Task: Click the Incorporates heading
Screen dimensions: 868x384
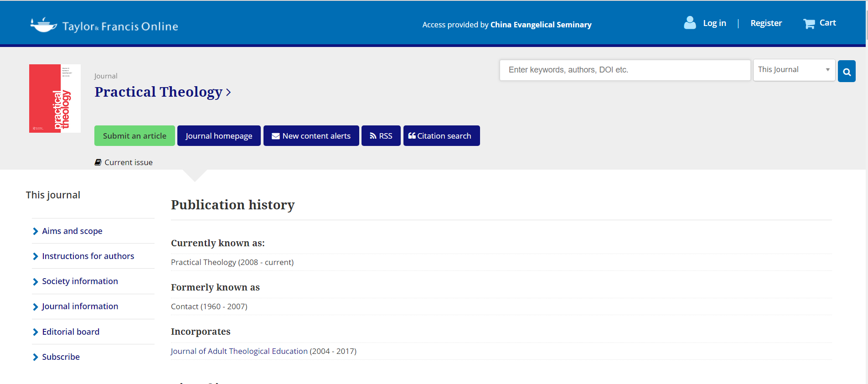Action: [x=201, y=332]
